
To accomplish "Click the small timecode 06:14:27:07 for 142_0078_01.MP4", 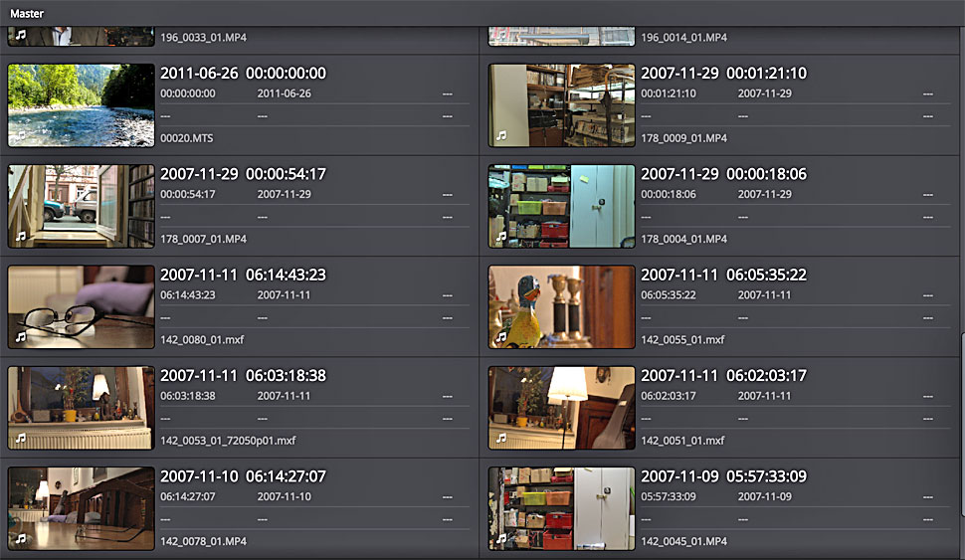I will point(188,496).
